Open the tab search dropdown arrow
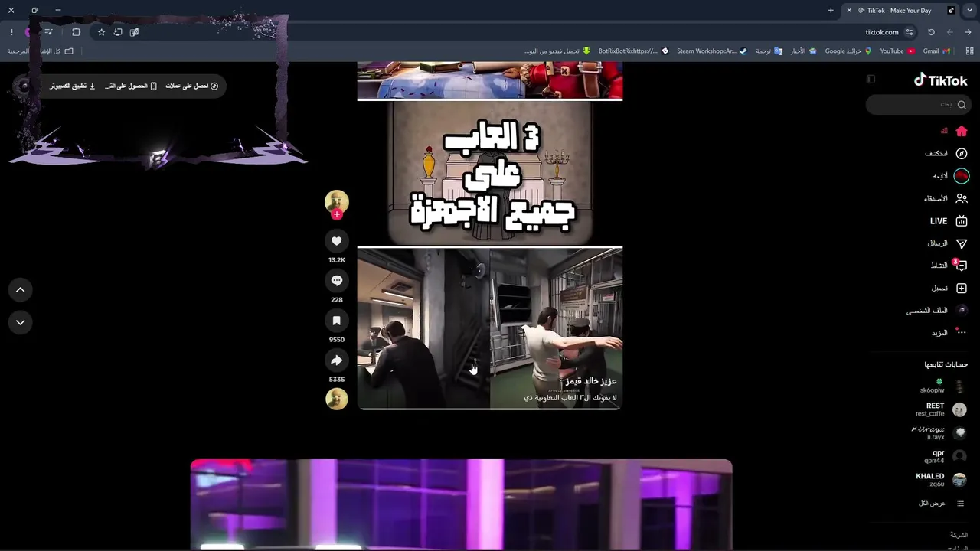This screenshot has width=980, height=551. (970, 11)
